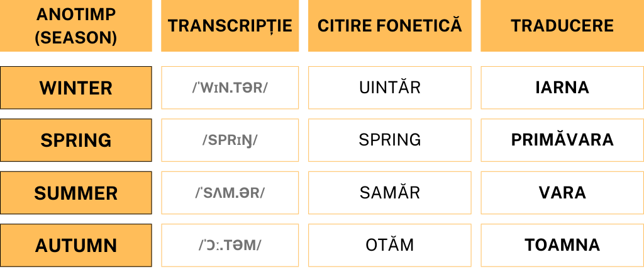Click the VARA translation cell
Image resolution: width=644 pixels, height=269 pixels.
point(562,193)
